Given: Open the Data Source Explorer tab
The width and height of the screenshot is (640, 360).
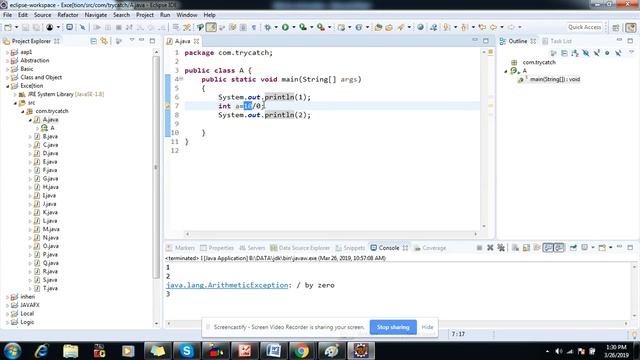Looking at the screenshot, I should pyautogui.click(x=300, y=248).
